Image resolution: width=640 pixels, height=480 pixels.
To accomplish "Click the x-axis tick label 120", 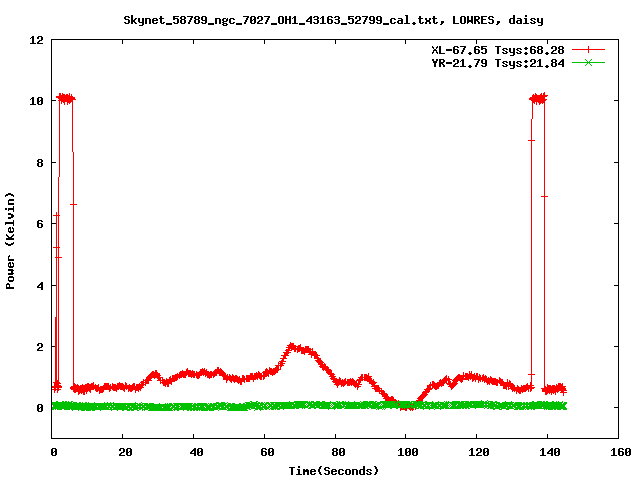I will point(479,452).
